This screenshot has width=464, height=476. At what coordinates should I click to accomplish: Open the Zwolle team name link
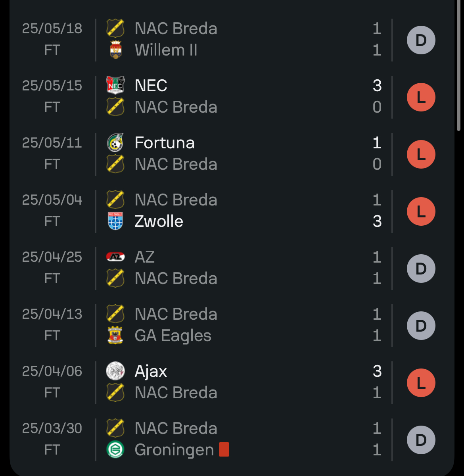tap(159, 221)
